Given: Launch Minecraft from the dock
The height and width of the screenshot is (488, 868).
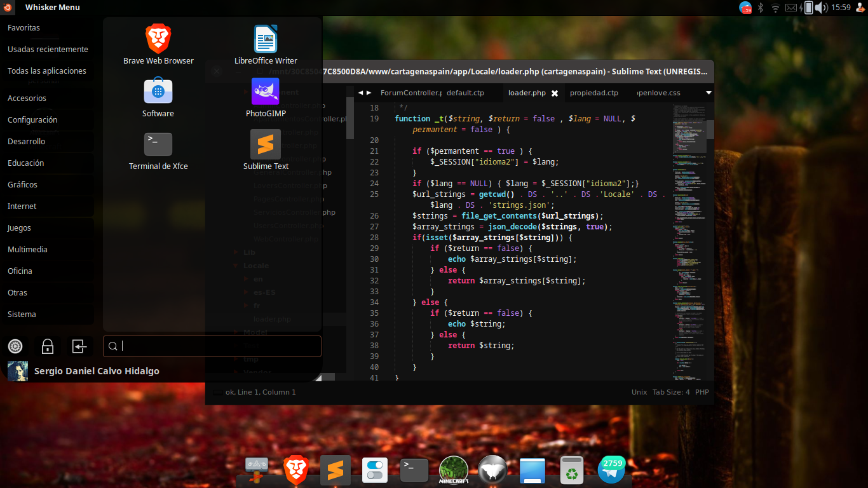Looking at the screenshot, I should 453,470.
